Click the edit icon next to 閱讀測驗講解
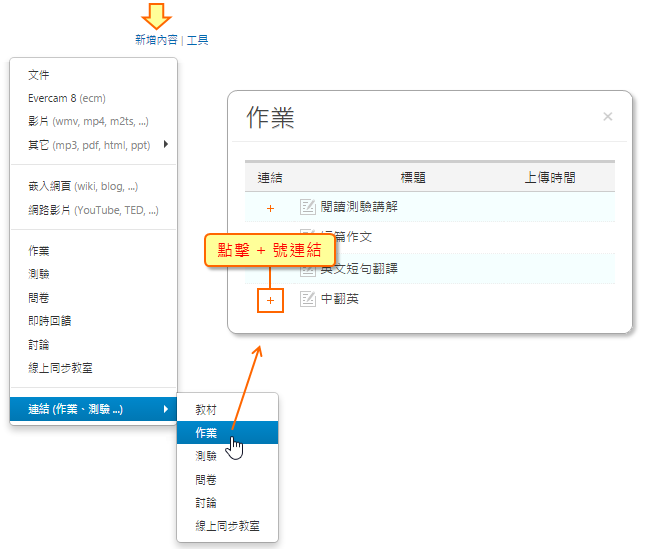 click(x=308, y=207)
